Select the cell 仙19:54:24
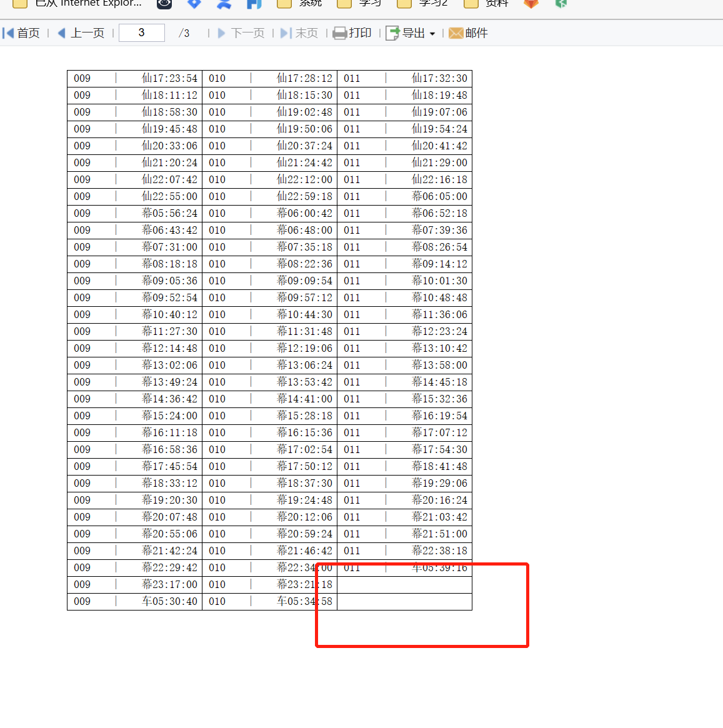This screenshot has width=723, height=728. coord(439,129)
